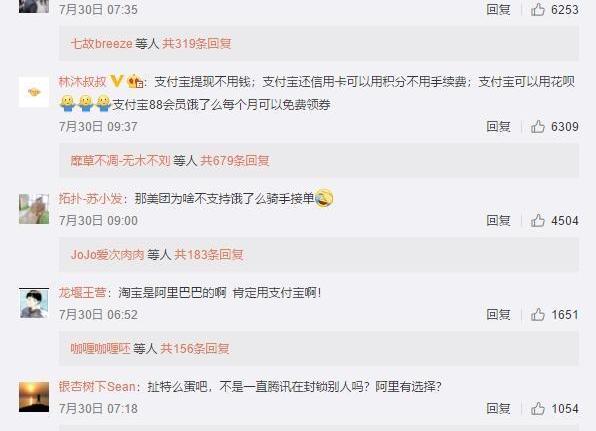The width and height of the screenshot is (596, 431).
Task: Like the comment with 6253 likes
Action: click(x=537, y=10)
